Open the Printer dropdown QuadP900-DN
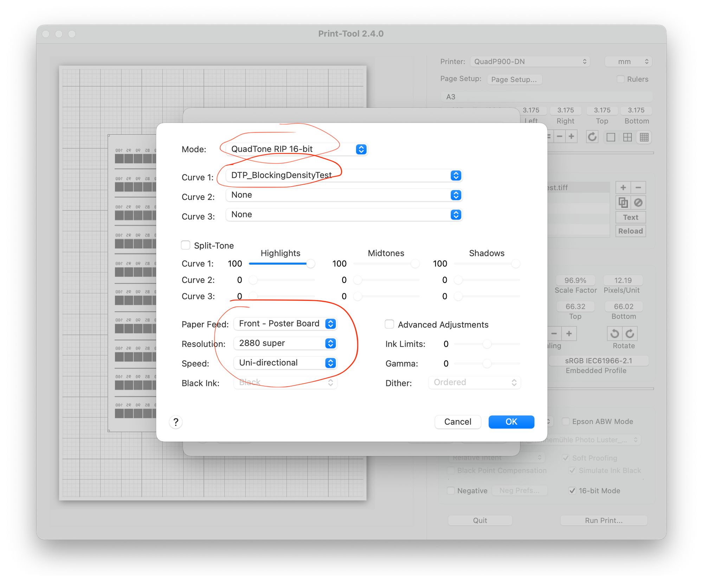Screen dimensions: 703x588 530,62
